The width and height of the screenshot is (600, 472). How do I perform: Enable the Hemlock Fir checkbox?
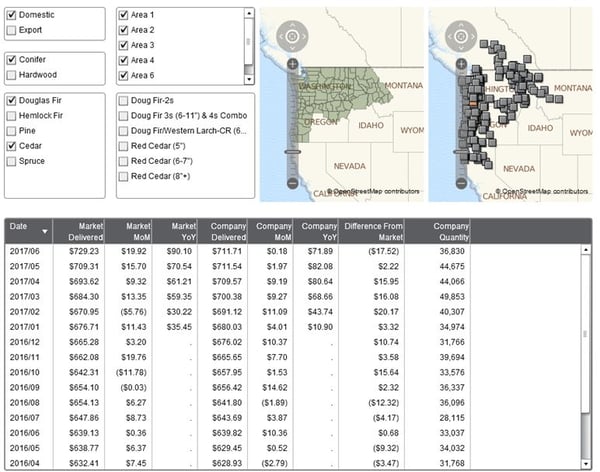[11, 116]
